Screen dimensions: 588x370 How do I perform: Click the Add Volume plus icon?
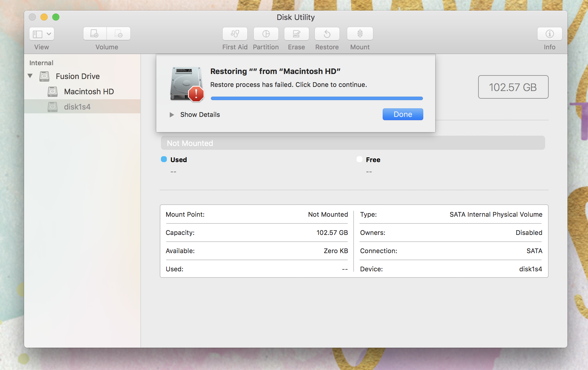(95, 34)
